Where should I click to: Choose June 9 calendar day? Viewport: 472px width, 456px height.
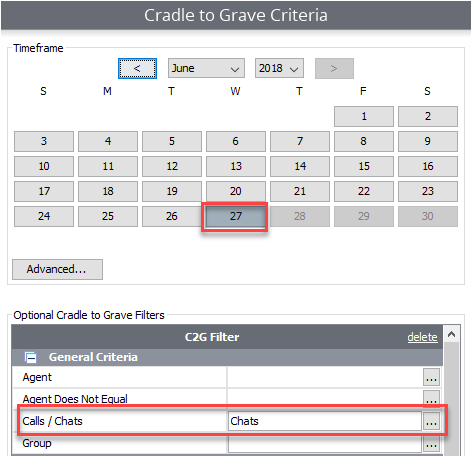point(428,141)
